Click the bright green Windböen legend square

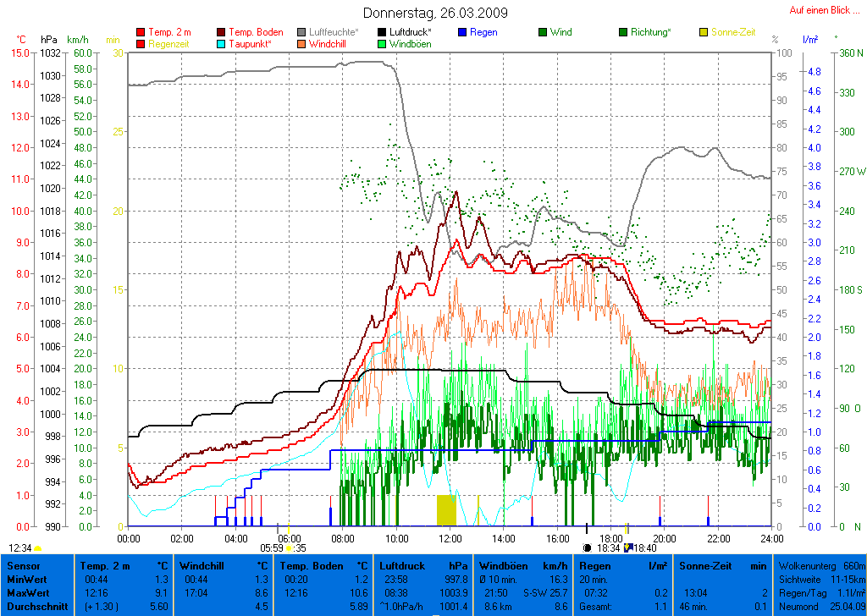[382, 43]
